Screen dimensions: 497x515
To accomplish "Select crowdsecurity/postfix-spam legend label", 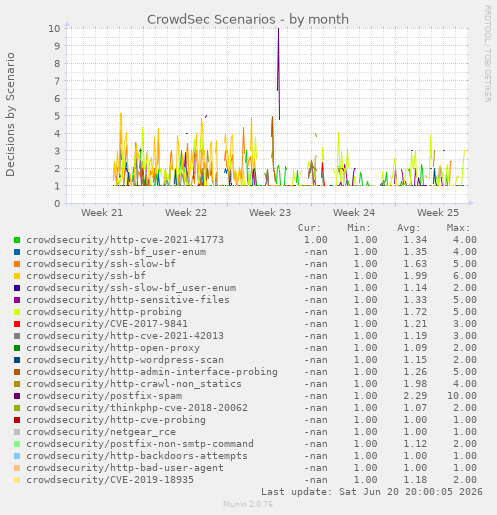I will (x=104, y=396).
